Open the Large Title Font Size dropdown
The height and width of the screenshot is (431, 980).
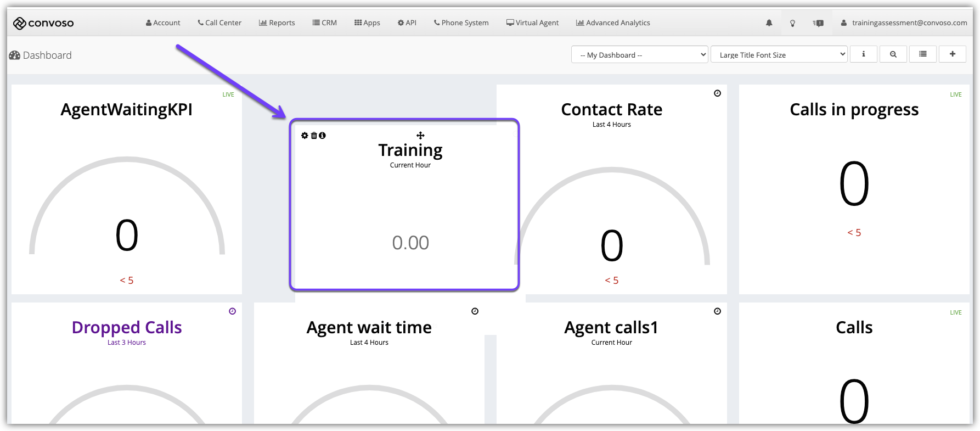click(779, 55)
